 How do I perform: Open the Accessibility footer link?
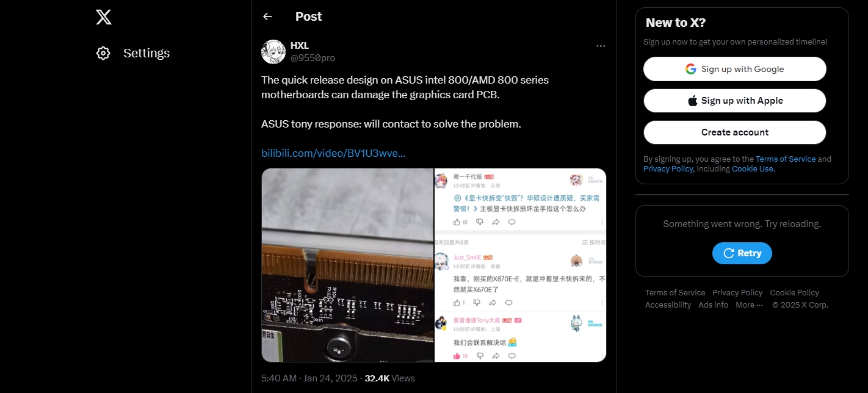coord(668,305)
